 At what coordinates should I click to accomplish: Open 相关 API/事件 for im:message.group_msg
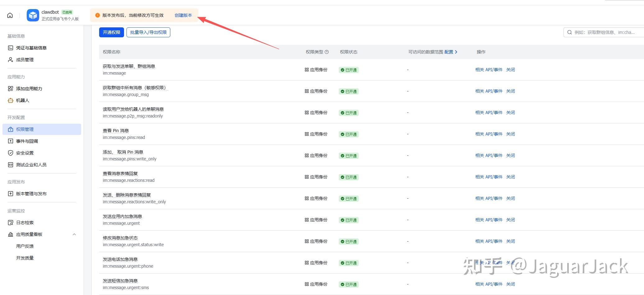pyautogui.click(x=489, y=91)
